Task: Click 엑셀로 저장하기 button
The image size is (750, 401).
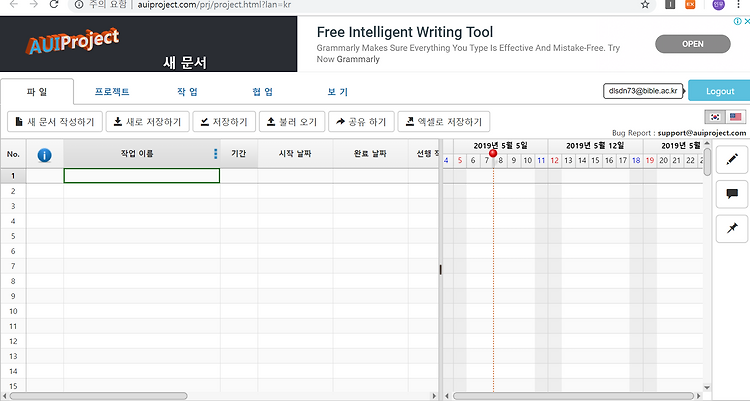Action: click(x=443, y=122)
